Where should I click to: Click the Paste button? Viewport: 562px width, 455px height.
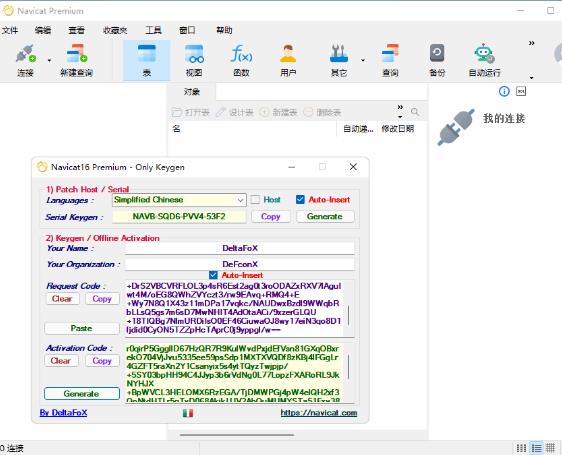(82, 328)
